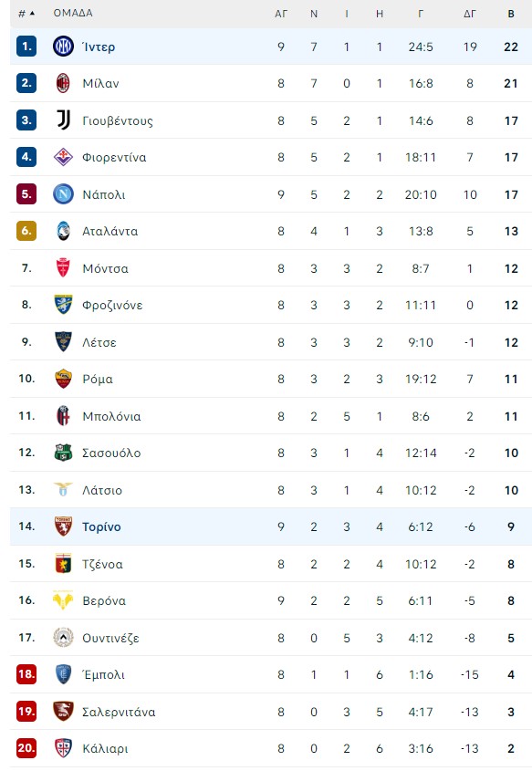Select the Cagliari crest icon
This screenshot has height=771, width=532.
point(63,748)
